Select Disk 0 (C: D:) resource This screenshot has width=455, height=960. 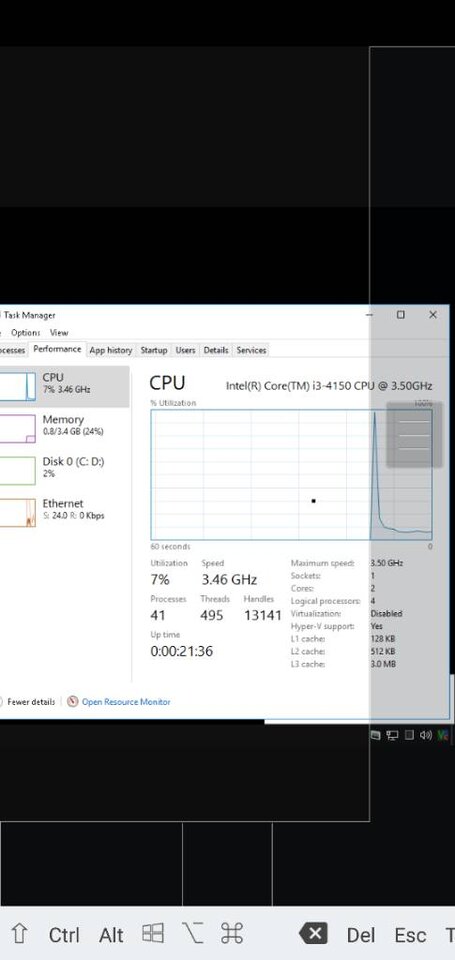coord(64,470)
